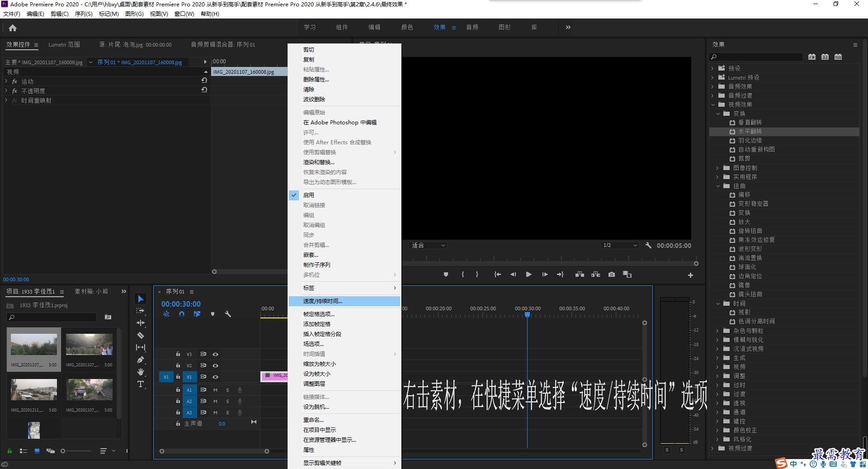The width and height of the screenshot is (868, 469).
Task: Select the Track Select Forward tool
Action: click(x=141, y=311)
